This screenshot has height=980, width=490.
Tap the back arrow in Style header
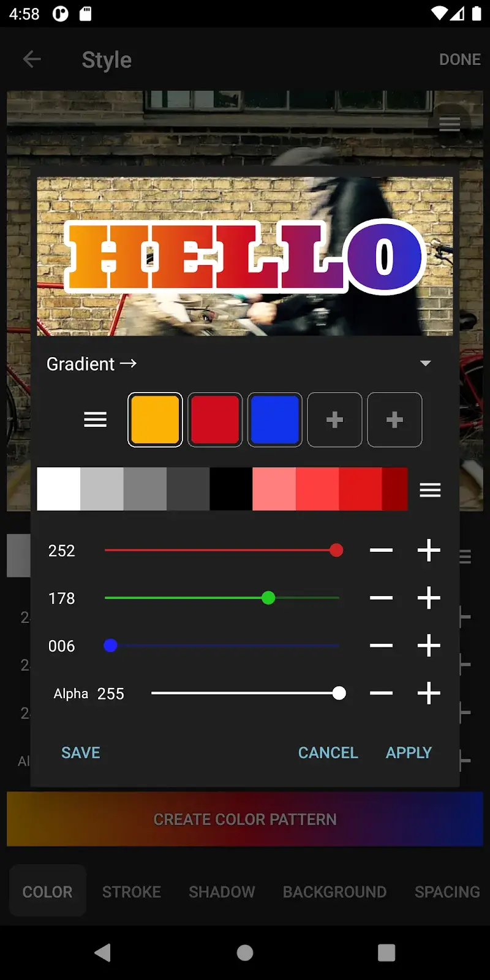tap(32, 59)
